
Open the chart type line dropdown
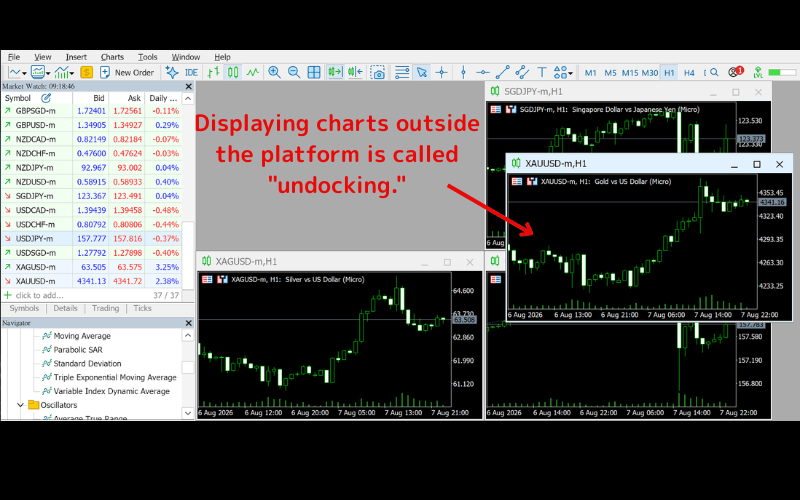coord(17,72)
